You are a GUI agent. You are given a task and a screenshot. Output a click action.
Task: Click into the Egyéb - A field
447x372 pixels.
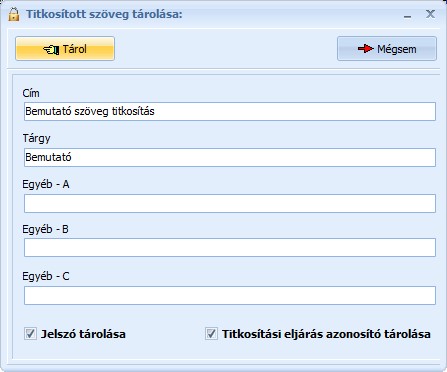(x=230, y=203)
